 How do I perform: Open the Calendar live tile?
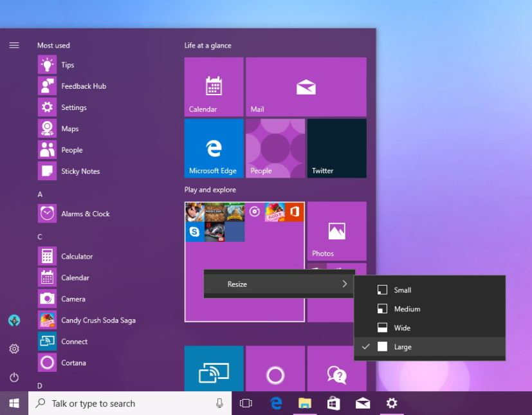pos(214,87)
